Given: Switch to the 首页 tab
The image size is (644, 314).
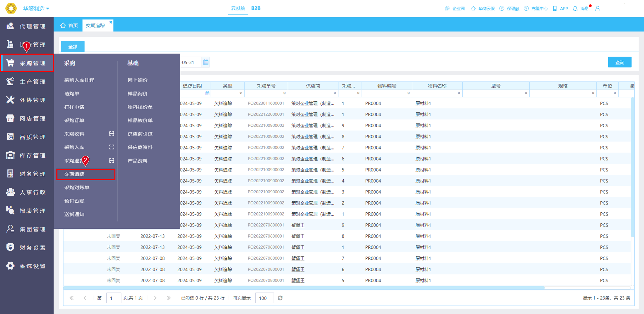Looking at the screenshot, I should pyautogui.click(x=69, y=25).
